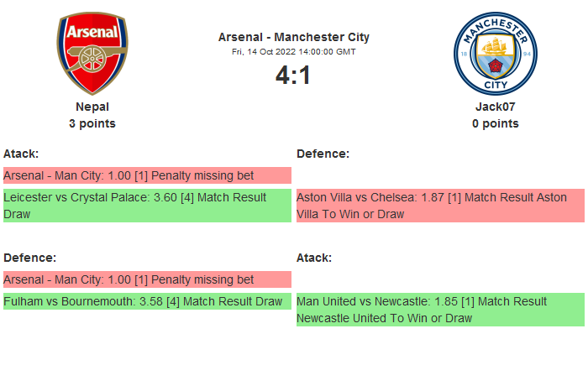Click Nepal's 3 points label
This screenshot has width=588, height=386.
[x=92, y=123]
